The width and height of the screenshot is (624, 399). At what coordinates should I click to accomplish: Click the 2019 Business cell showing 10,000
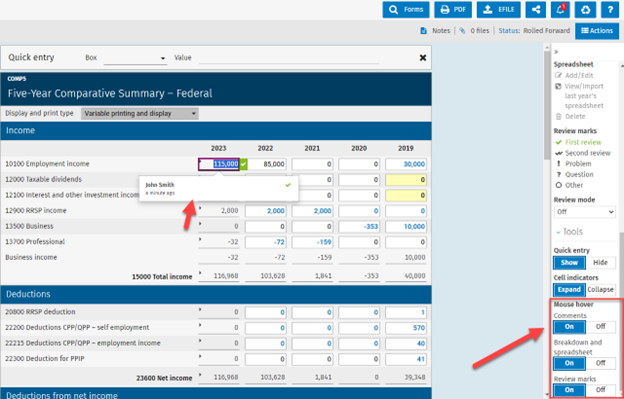point(406,226)
